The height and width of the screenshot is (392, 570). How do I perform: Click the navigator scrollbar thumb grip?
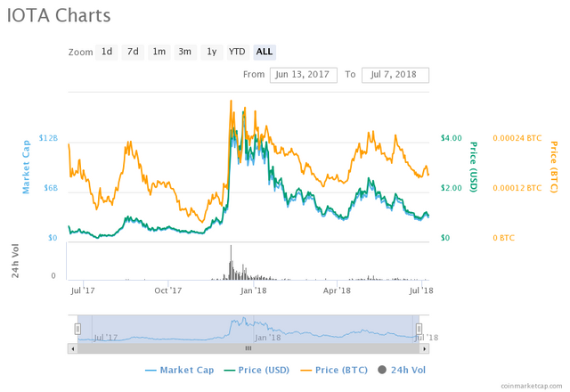(x=248, y=348)
